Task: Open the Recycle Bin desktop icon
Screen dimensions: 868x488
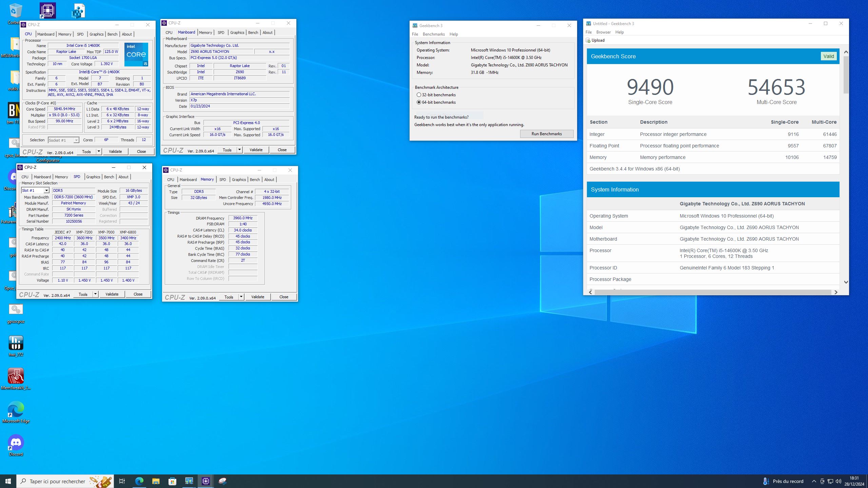Action: 15,11
